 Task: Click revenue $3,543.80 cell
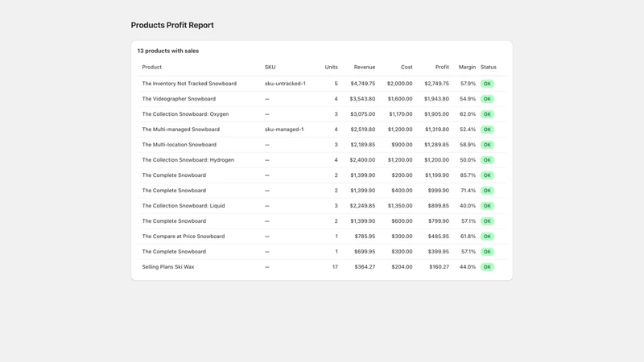pos(362,99)
